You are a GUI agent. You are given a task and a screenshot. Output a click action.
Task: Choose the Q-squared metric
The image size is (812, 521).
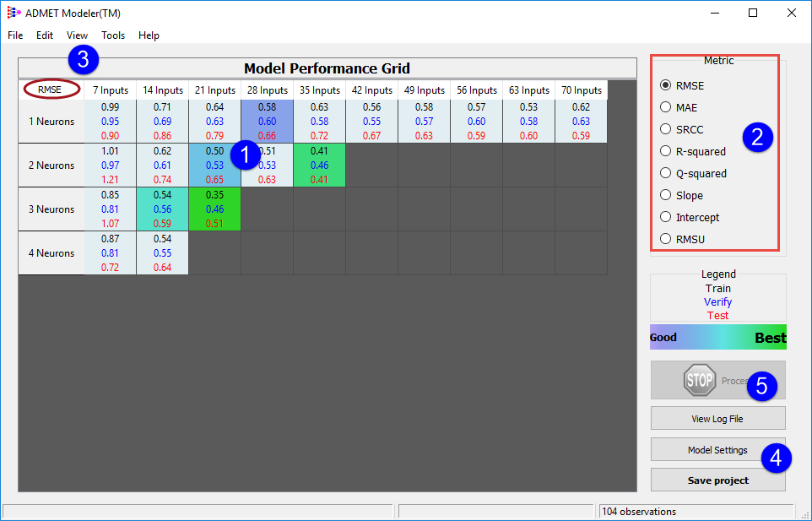[x=665, y=173]
